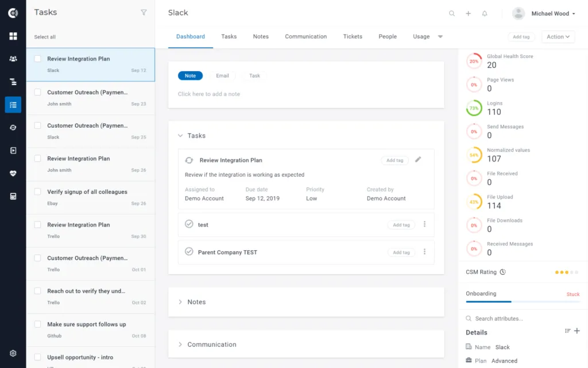Open the notifications bell
The width and height of the screenshot is (588, 368).
click(485, 14)
